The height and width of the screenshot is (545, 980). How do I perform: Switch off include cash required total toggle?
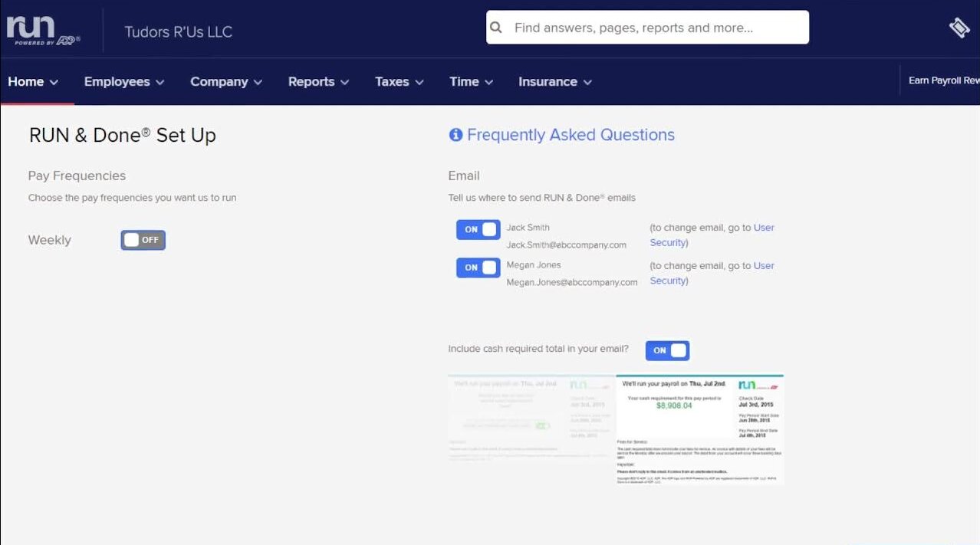(667, 350)
